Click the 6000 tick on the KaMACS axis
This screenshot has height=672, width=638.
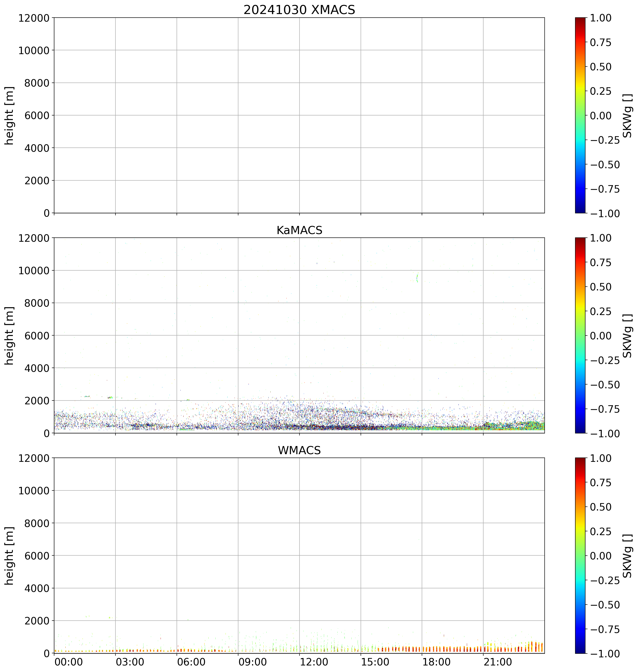37,335
